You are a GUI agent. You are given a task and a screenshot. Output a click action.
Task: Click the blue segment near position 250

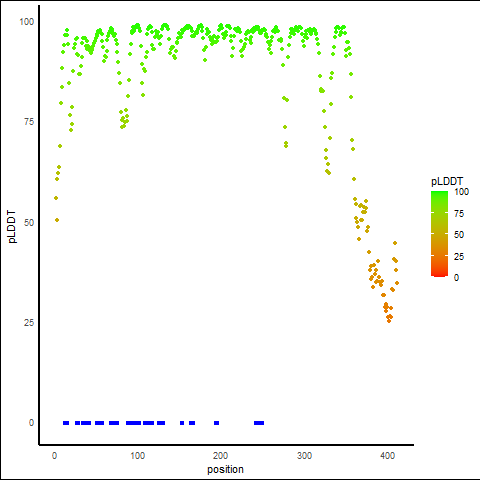click(x=259, y=423)
